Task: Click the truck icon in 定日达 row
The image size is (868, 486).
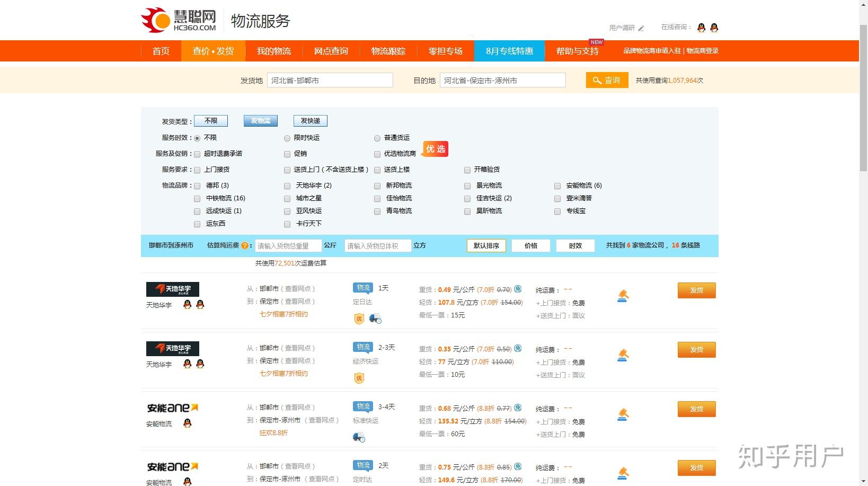Action: 375,319
